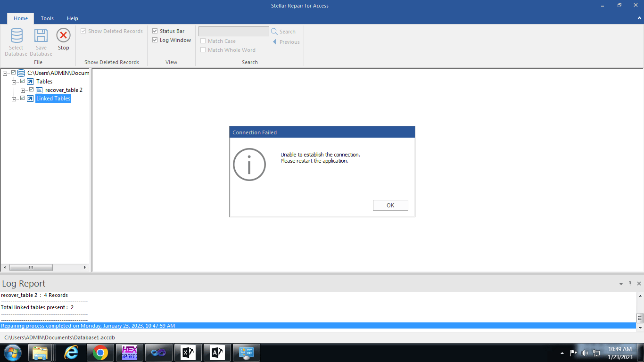
Task: Click the 'Total linked tables present: 2' log line
Action: [x=37, y=307]
